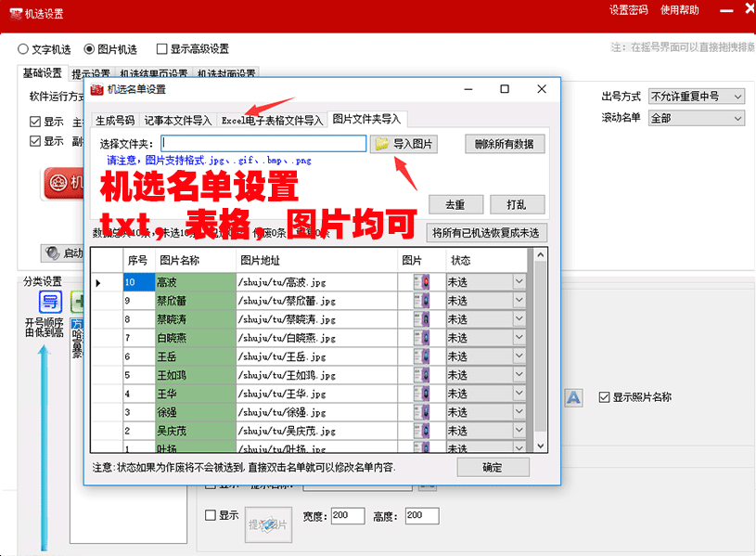Click the picture icon in the 徐强 row
The width and height of the screenshot is (756, 556).
pos(420,412)
